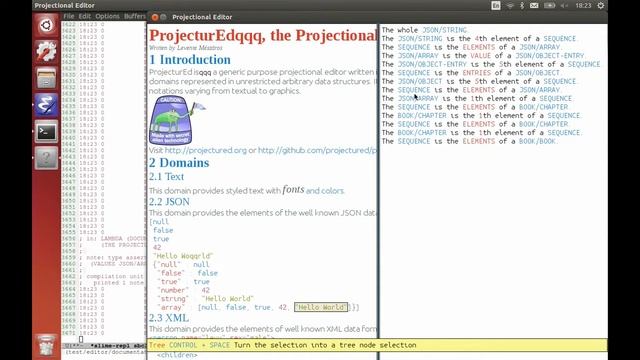This screenshot has height=360, width=640.
Task: Open the Bluetooth indicator
Action: coord(522,5)
